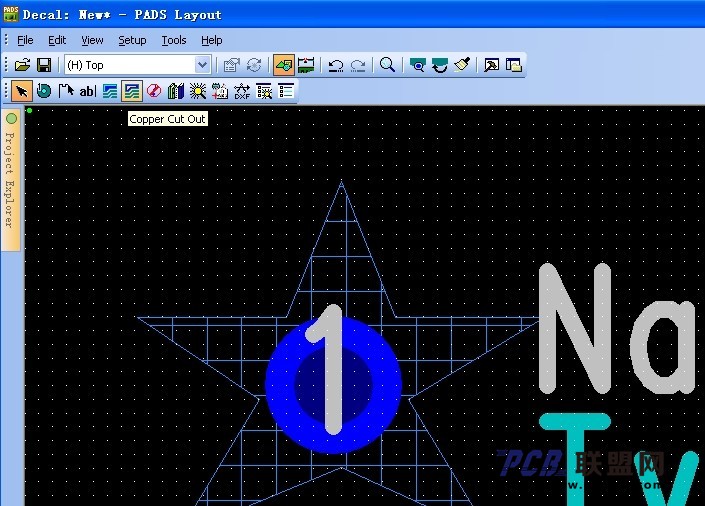705x506 pixels.
Task: Choose the Select mode arrow tool
Action: click(x=22, y=91)
